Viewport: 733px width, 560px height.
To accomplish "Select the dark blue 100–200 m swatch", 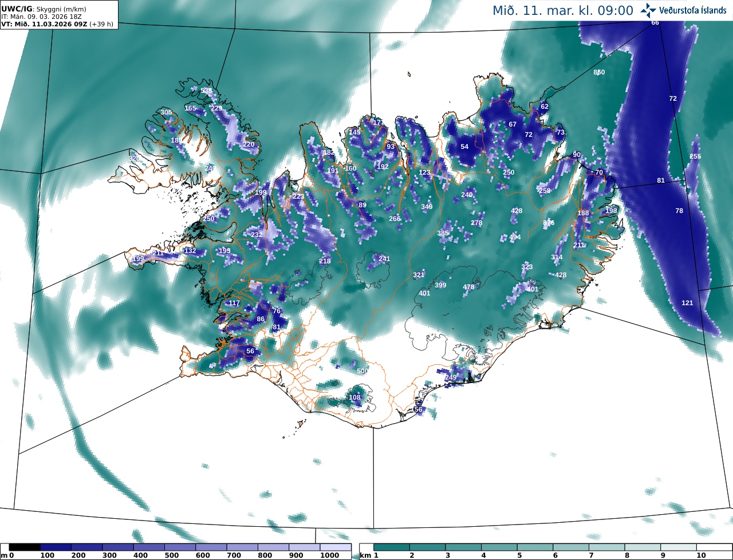I will [56, 548].
